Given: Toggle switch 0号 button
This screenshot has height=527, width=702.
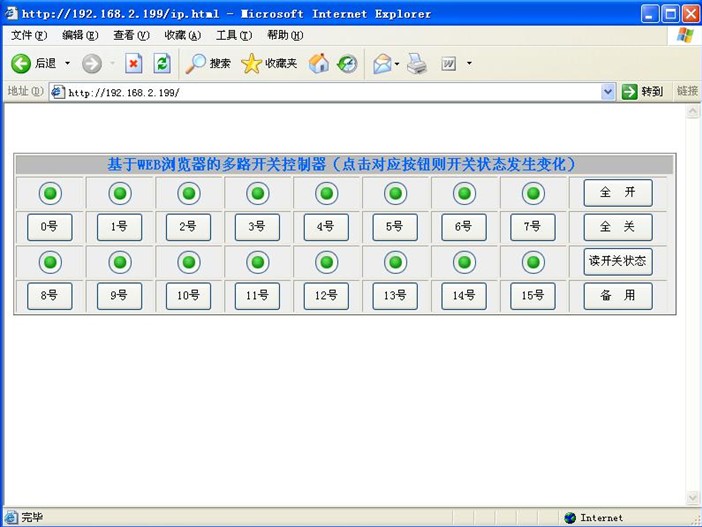Looking at the screenshot, I should coord(49,227).
